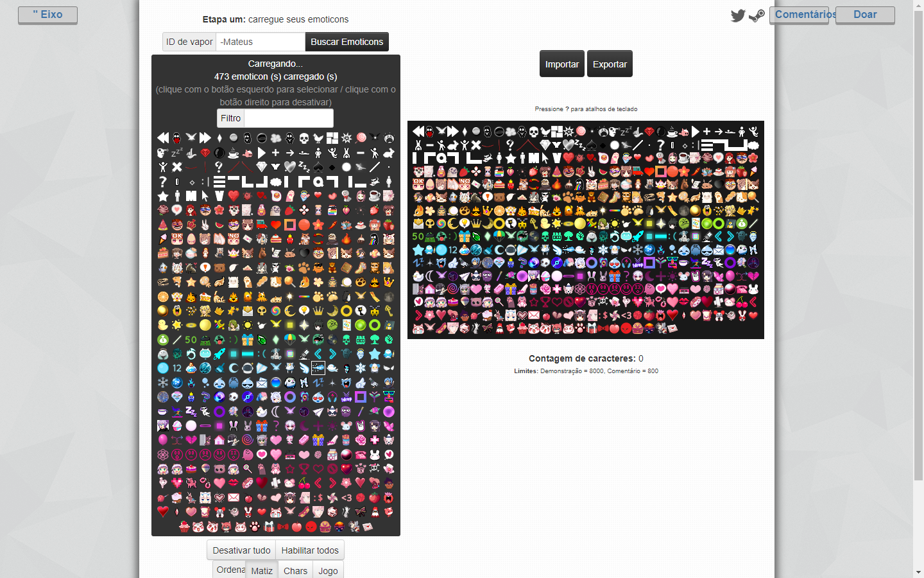Pick the white chicken emoticon in loaded list
The image size is (924, 578).
click(318, 137)
